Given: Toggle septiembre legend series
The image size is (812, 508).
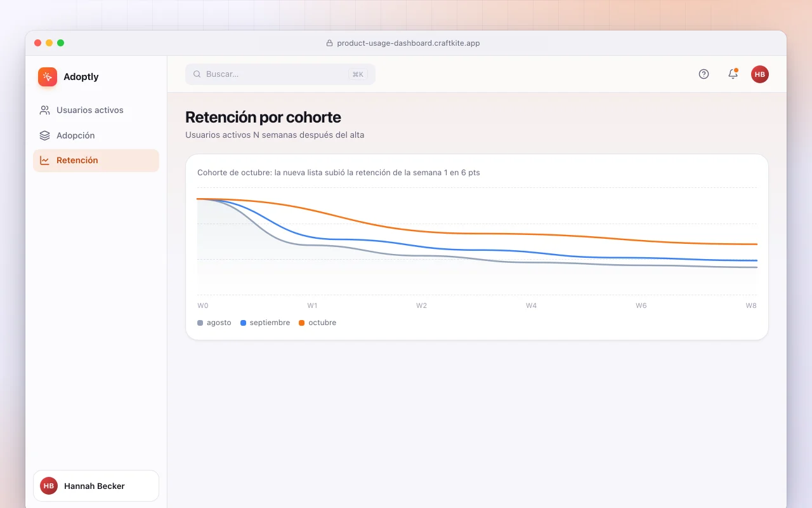Looking at the screenshot, I should click(265, 323).
